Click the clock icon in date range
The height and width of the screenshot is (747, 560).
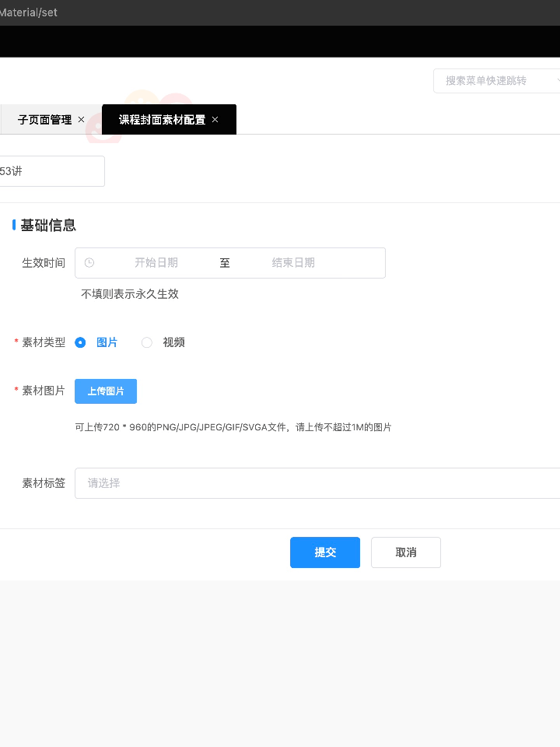point(89,263)
